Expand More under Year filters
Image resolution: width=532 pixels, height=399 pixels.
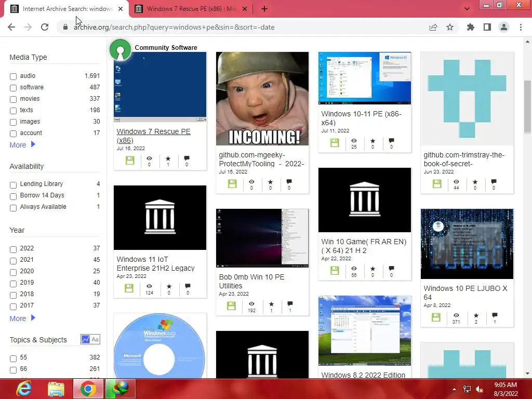22,318
